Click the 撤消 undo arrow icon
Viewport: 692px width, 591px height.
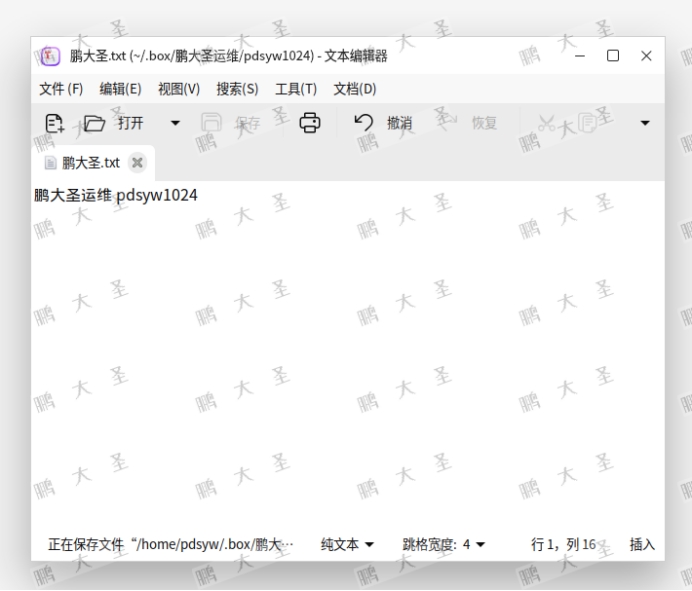[x=364, y=123]
